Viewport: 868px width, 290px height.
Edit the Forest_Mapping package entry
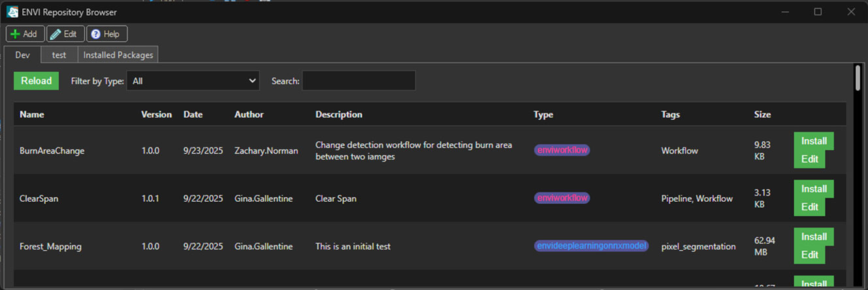pyautogui.click(x=809, y=255)
